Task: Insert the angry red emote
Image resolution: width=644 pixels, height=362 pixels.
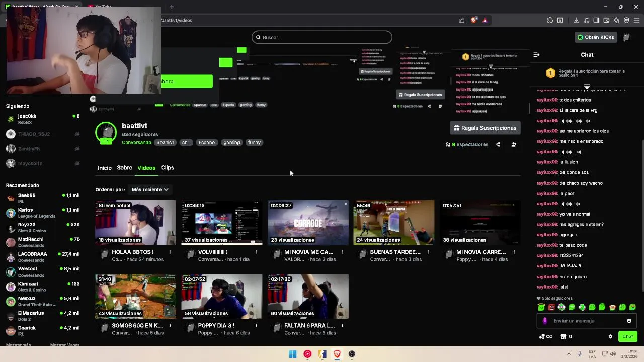Action: pos(551,307)
